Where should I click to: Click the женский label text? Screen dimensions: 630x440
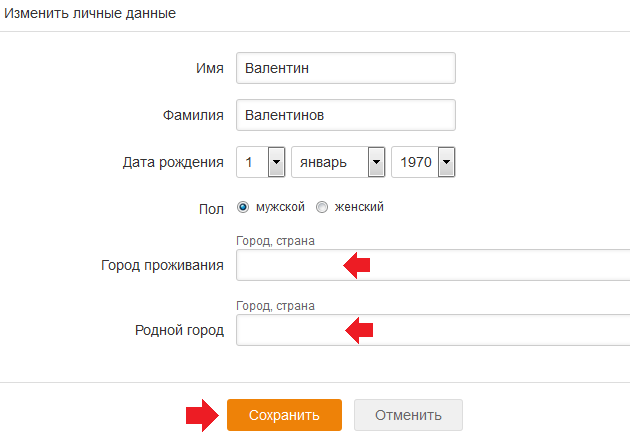[359, 207]
